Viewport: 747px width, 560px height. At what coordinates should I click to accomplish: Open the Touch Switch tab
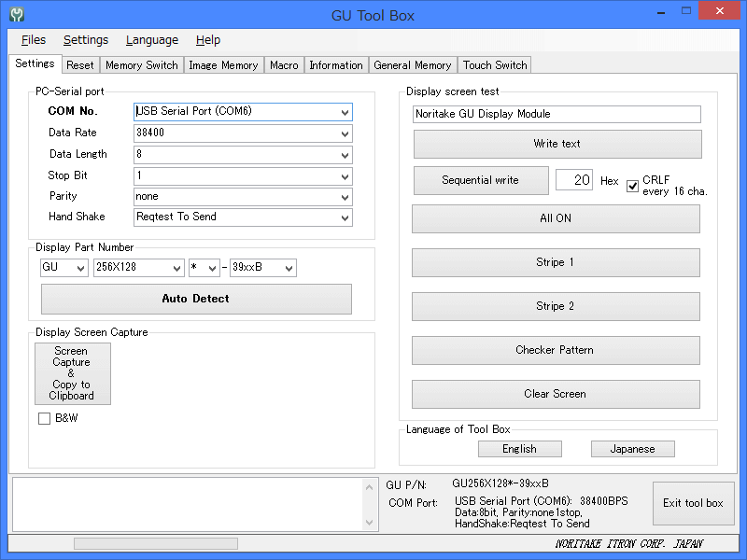495,65
